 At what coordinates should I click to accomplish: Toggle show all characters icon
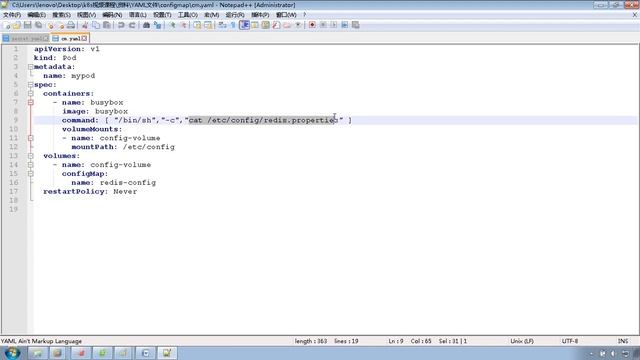tap(233, 25)
